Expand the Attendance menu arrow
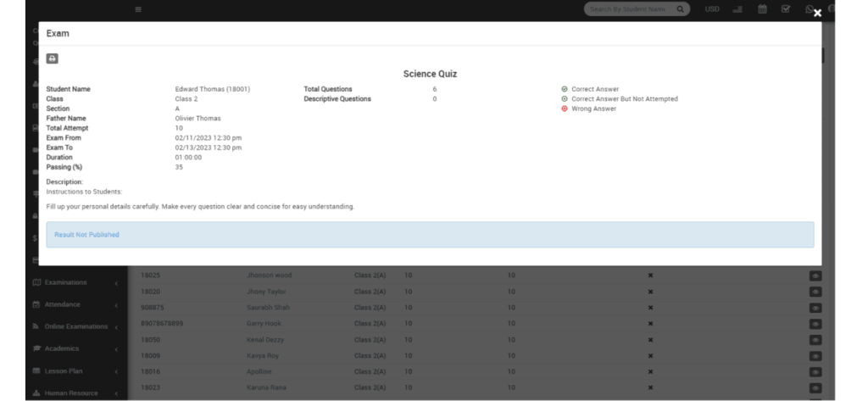The width and height of the screenshot is (868, 401). (116, 304)
